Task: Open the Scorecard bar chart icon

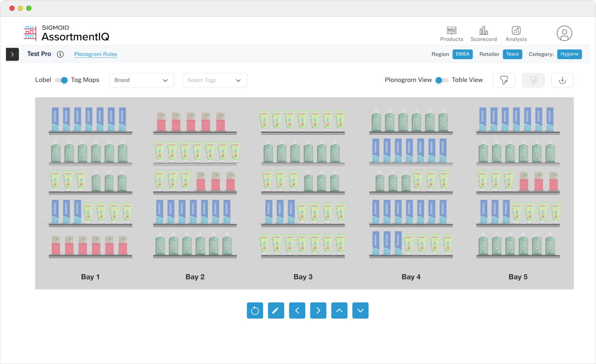Action: [x=483, y=31]
